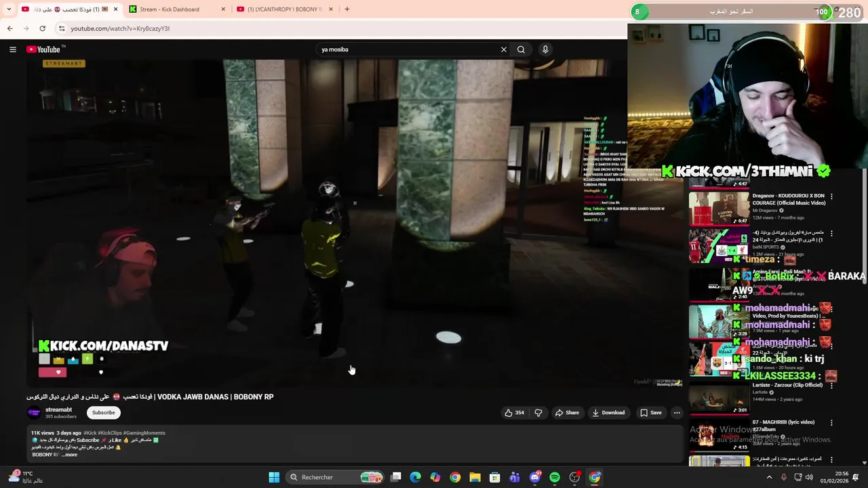Select the youtube.com address bar URL
The image size is (868, 488).
[x=120, y=28]
